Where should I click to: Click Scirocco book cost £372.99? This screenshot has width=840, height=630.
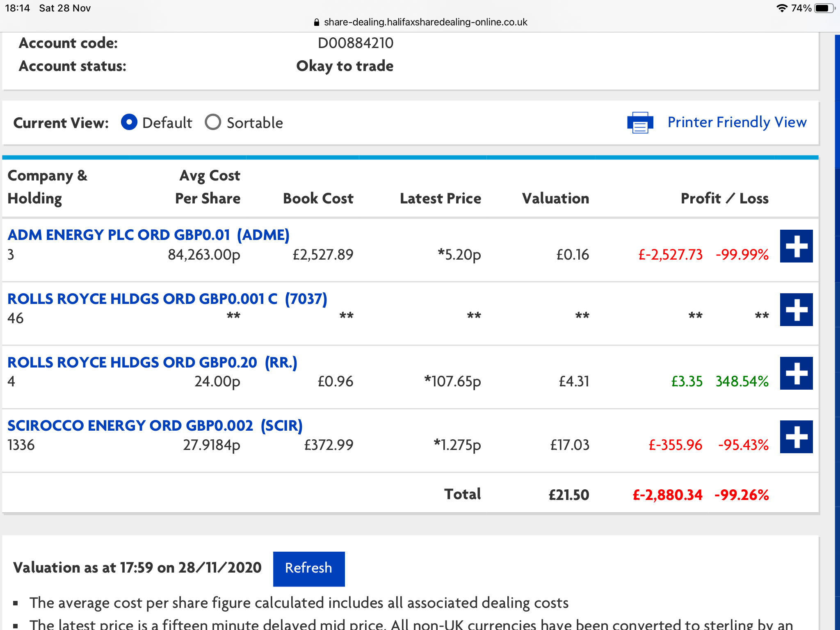pos(329,445)
